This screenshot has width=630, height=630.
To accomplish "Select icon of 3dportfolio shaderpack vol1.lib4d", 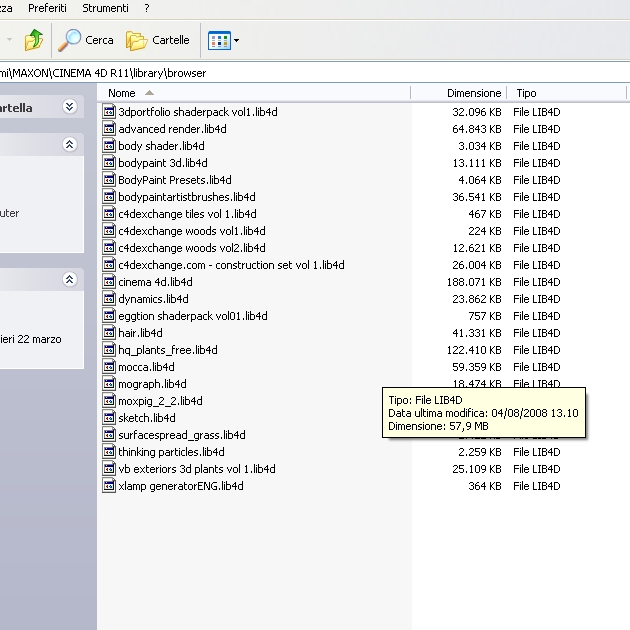I will [x=108, y=112].
